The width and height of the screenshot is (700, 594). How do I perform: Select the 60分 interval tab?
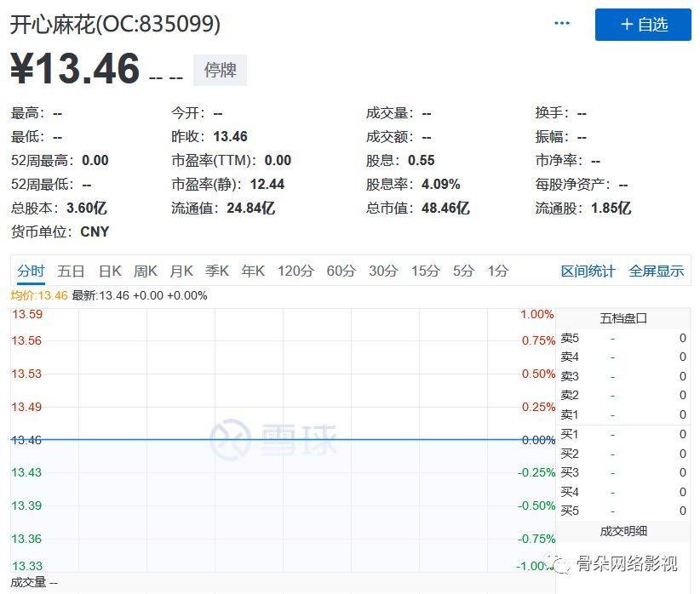[x=341, y=271]
